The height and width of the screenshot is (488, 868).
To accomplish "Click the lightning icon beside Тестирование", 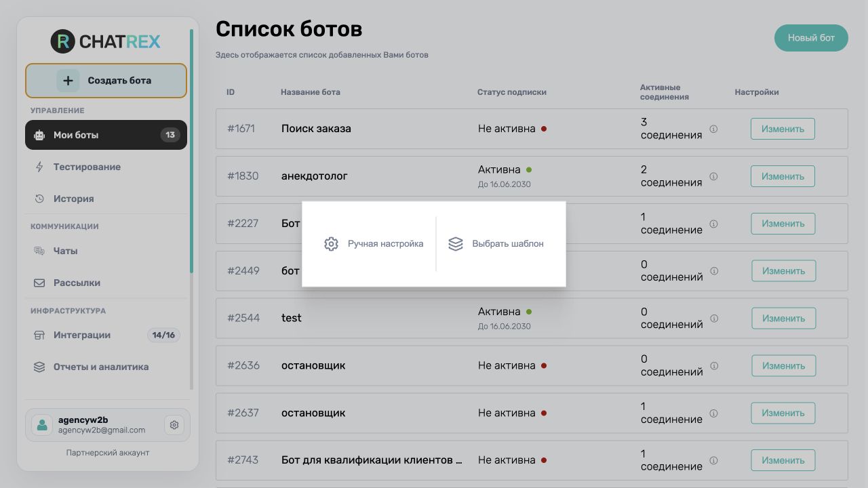I will tap(39, 167).
